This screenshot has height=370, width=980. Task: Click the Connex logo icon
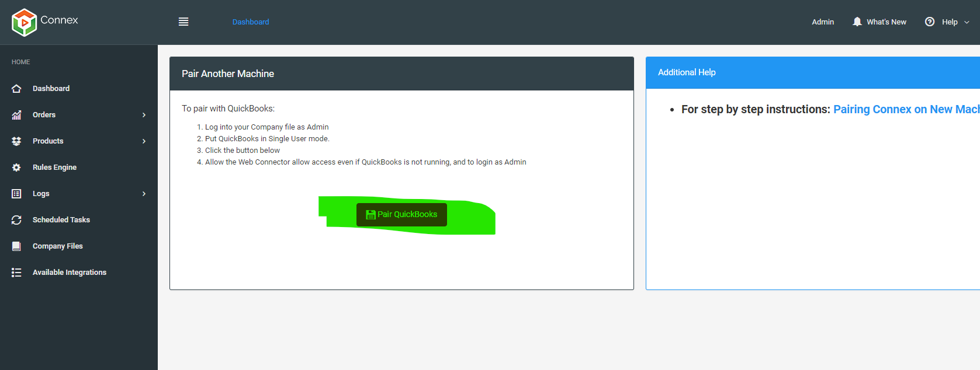[24, 22]
